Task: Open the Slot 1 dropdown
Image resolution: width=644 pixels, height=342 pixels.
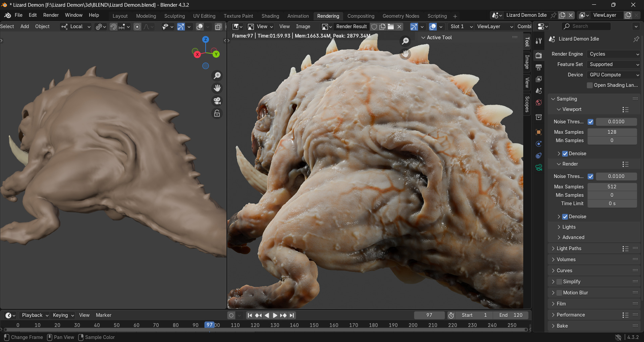Action: click(461, 26)
